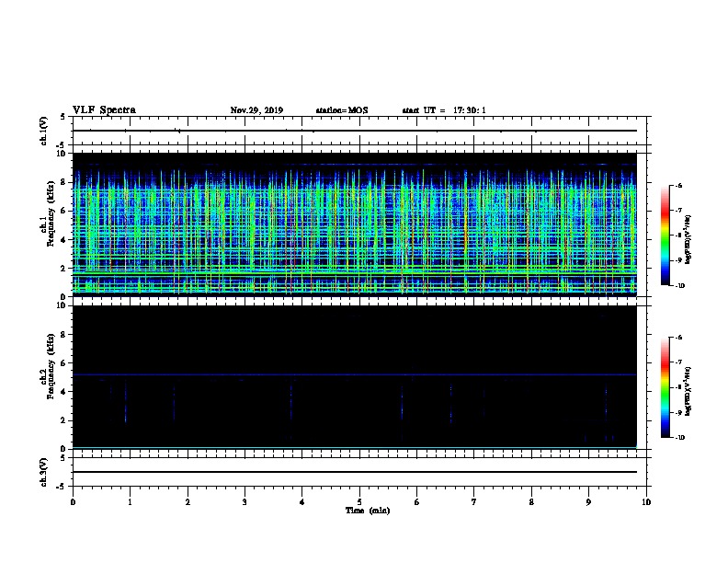Image resolution: width=728 pixels, height=563 pixels.
Task: Click time tick "2" on the x-axis
Action: tap(188, 502)
